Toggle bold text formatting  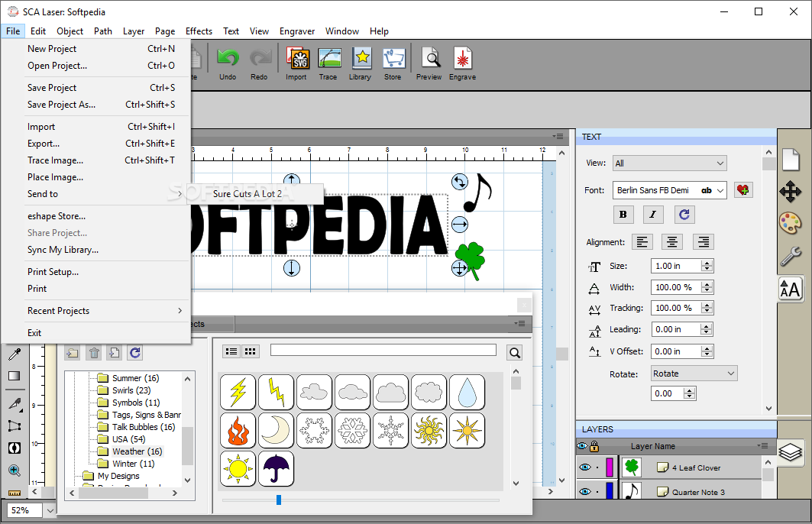click(x=623, y=215)
